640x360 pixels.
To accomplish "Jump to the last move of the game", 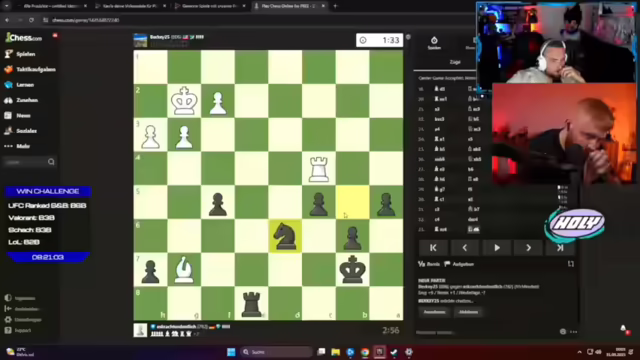I will point(560,248).
